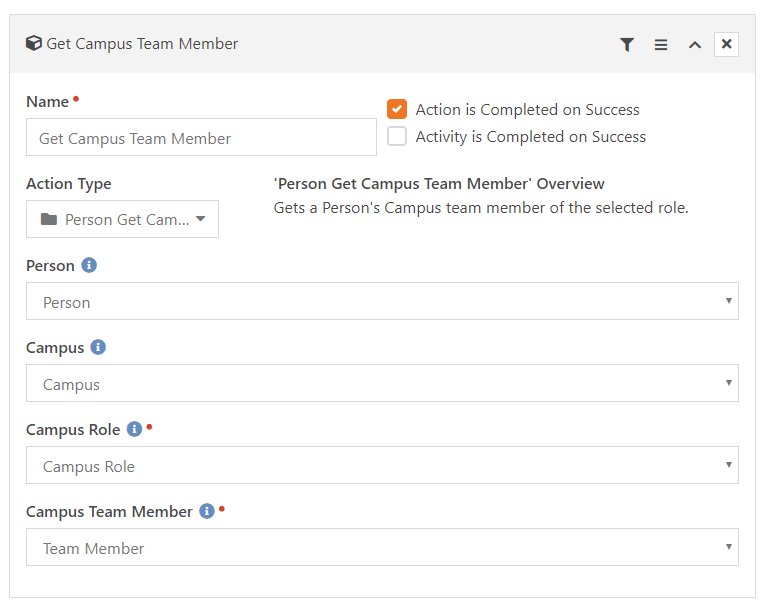This screenshot has width=765, height=614.
Task: Show Campus Role info tooltip icon
Action: [134, 429]
